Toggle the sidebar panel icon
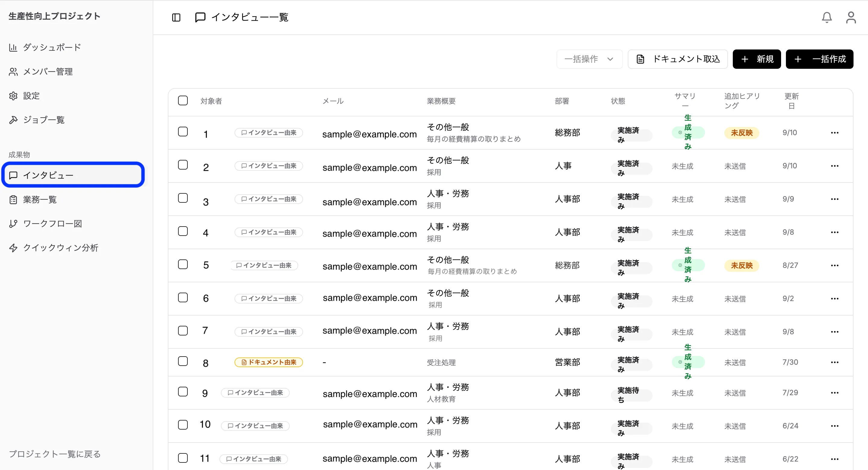Screen dimensions: 868x470 point(176,17)
